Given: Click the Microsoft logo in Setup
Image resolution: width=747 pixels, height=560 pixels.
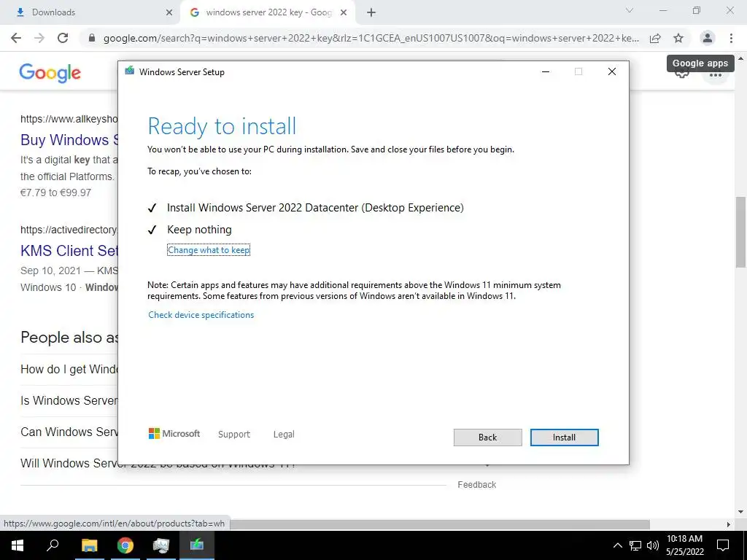Looking at the screenshot, I should (174, 433).
